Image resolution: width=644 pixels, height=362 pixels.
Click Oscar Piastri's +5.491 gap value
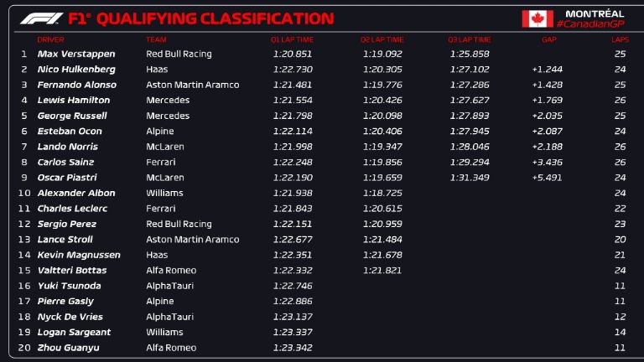click(x=546, y=178)
